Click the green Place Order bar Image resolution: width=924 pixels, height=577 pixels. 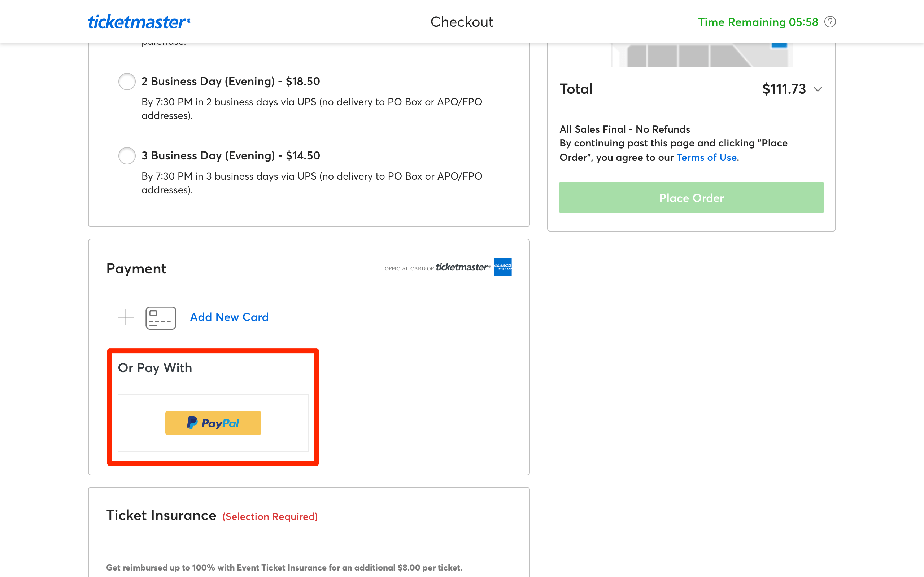tap(691, 198)
